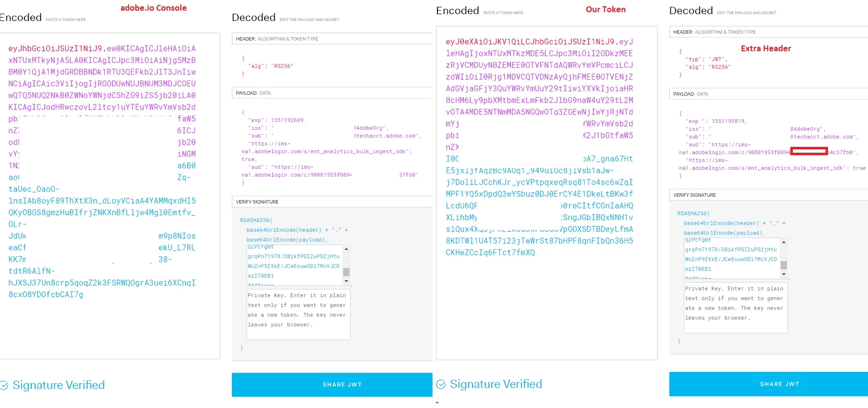Click the Encoded heading in the Our Token panel
Screen dimensions: 868x408
(x=457, y=11)
